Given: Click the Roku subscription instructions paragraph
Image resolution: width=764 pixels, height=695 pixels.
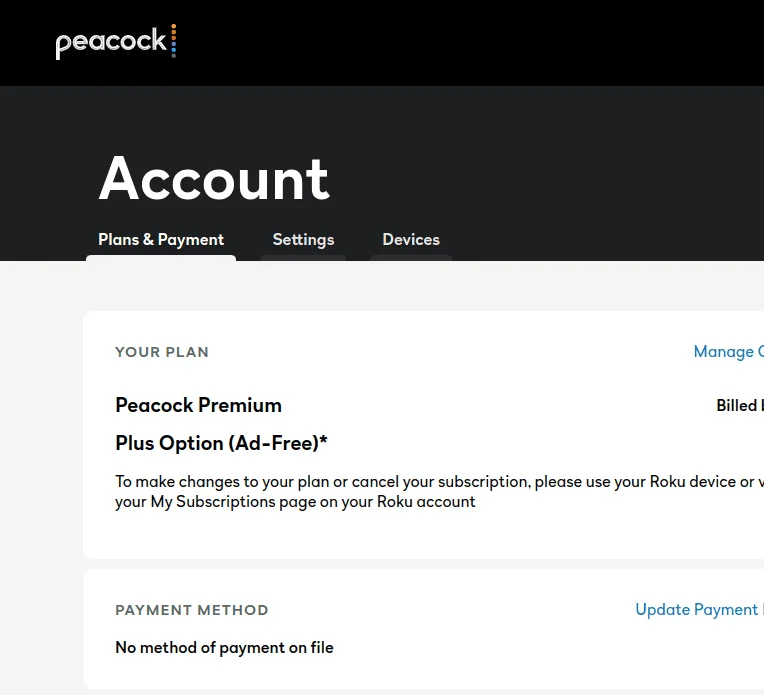Looking at the screenshot, I should 439,491.
